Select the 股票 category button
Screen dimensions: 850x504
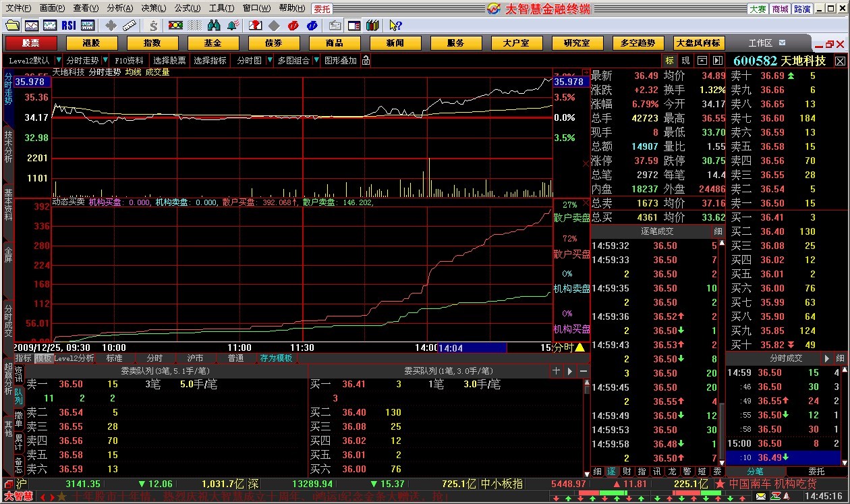pos(30,43)
